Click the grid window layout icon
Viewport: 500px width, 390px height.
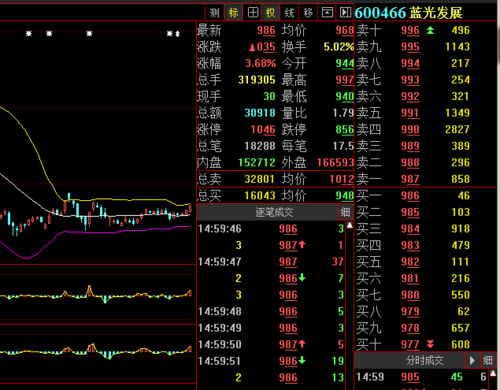pos(253,13)
